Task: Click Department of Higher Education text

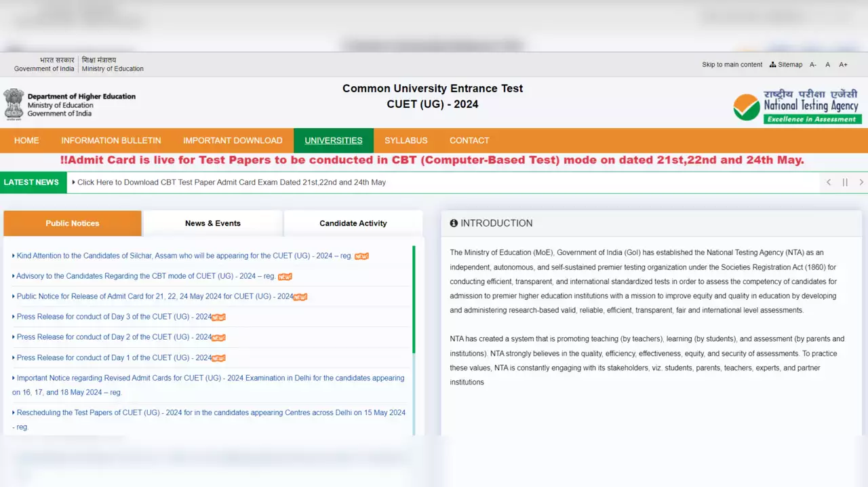Action: pyautogui.click(x=81, y=96)
